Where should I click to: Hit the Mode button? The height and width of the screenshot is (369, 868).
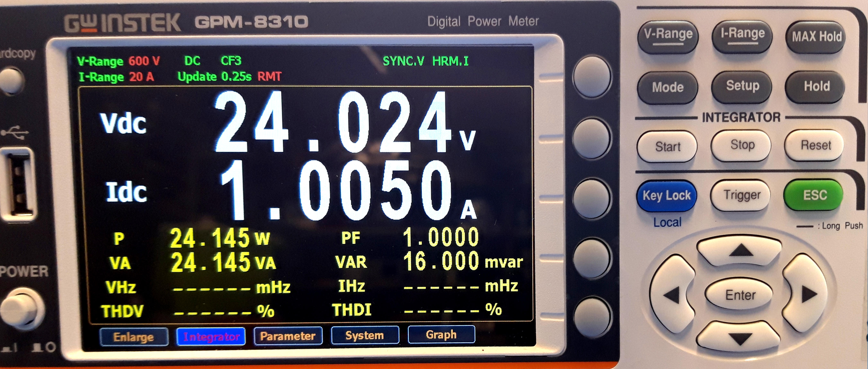pyautogui.click(x=667, y=88)
